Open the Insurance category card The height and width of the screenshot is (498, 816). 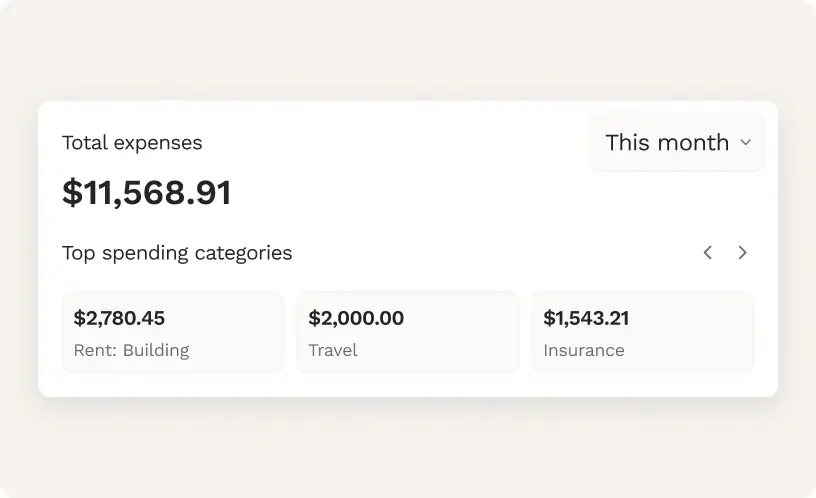[x=643, y=332]
